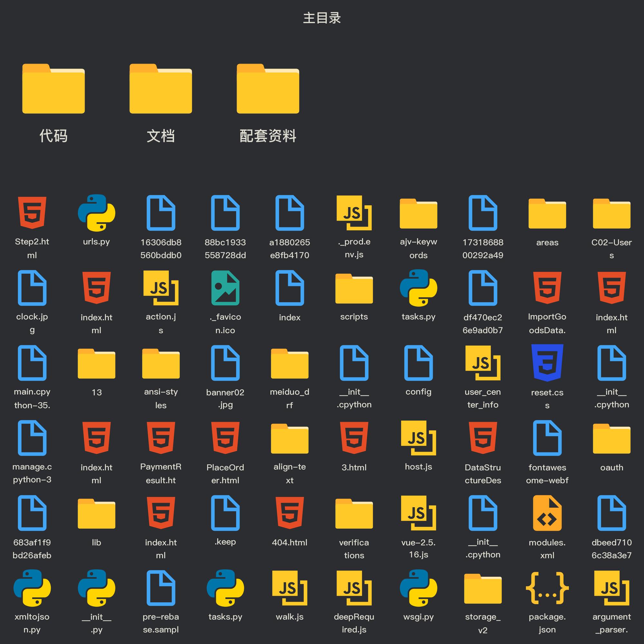Open the ajv-keywords folder

419,213
